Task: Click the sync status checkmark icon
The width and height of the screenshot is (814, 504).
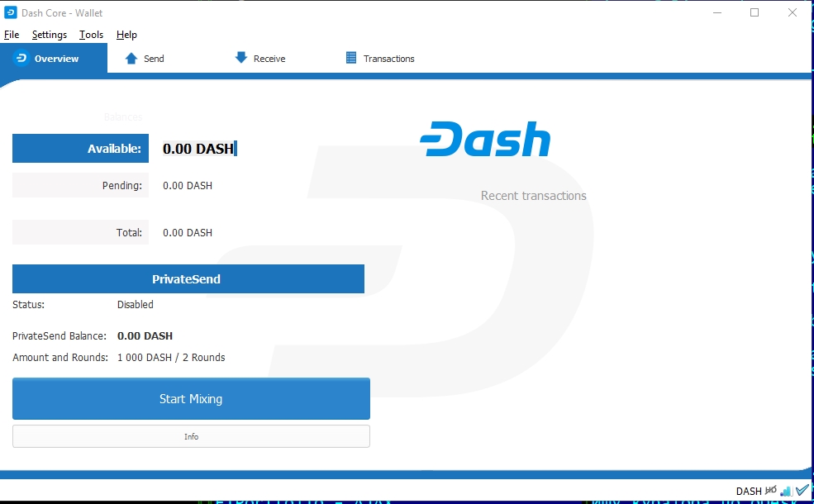Action: 802,489
